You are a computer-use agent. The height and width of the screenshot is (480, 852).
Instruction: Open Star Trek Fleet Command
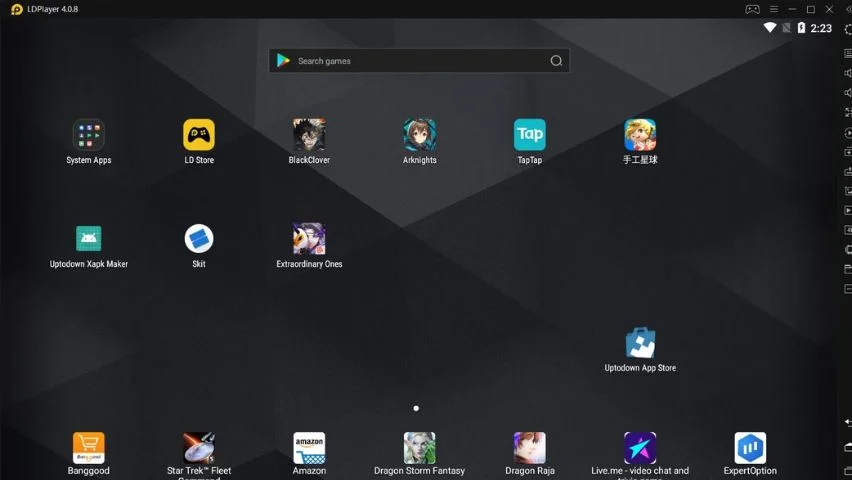click(199, 448)
